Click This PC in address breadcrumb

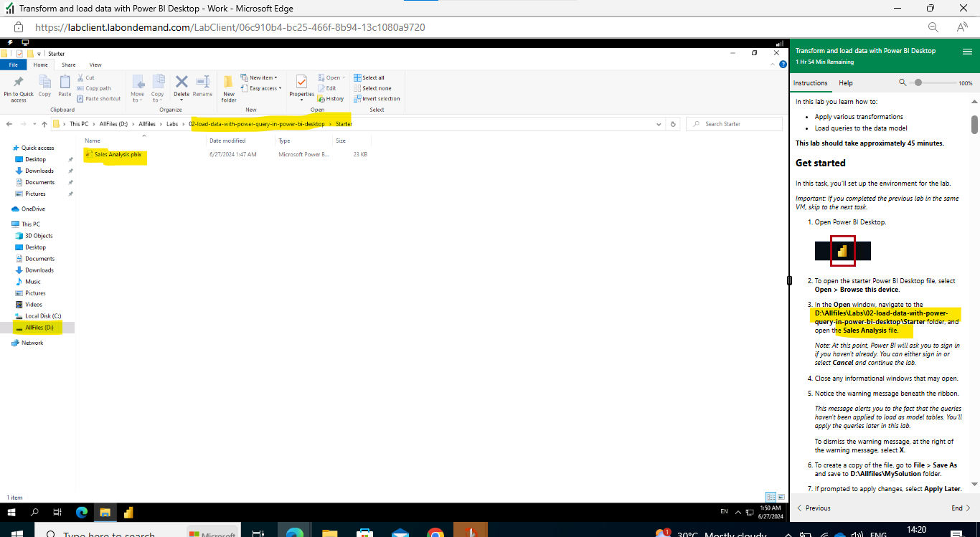point(79,124)
